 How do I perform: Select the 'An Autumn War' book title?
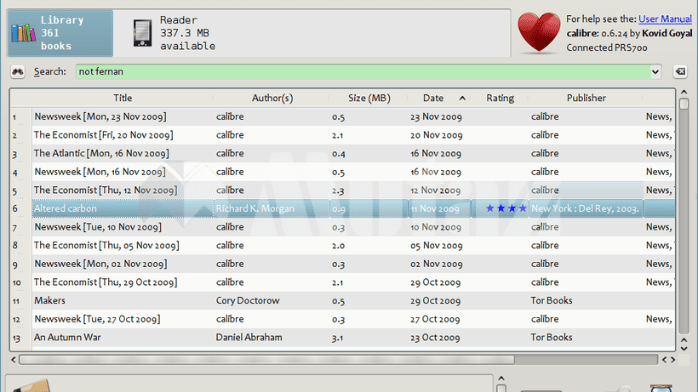coord(68,337)
